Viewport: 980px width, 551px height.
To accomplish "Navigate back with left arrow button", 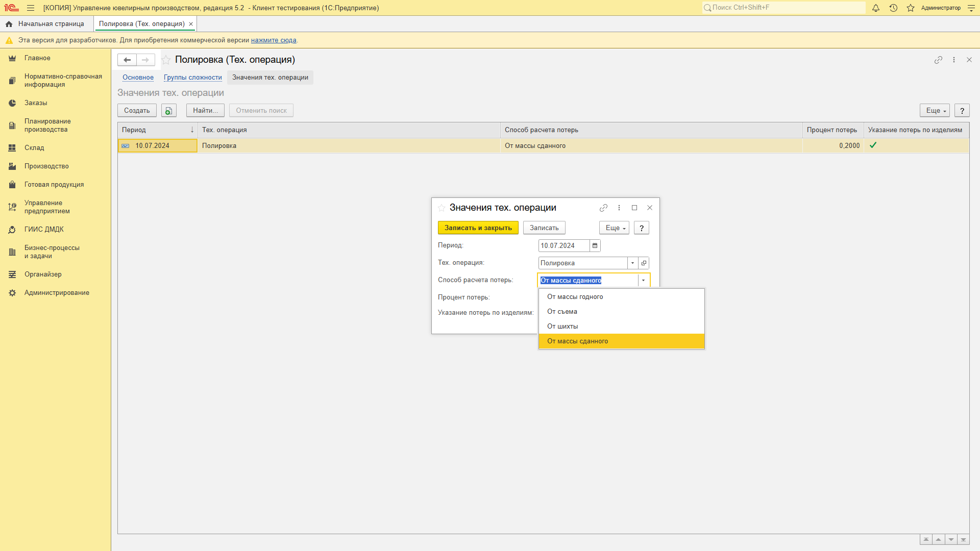I will point(127,60).
